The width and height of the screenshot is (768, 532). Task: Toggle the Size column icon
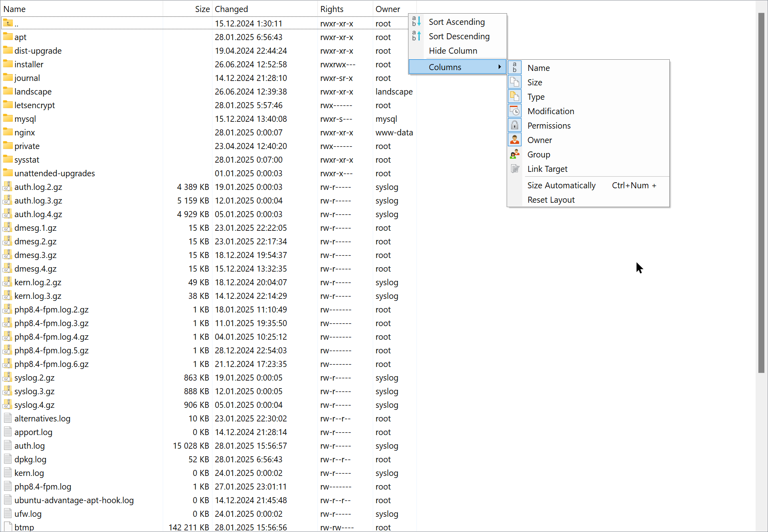pyautogui.click(x=515, y=82)
